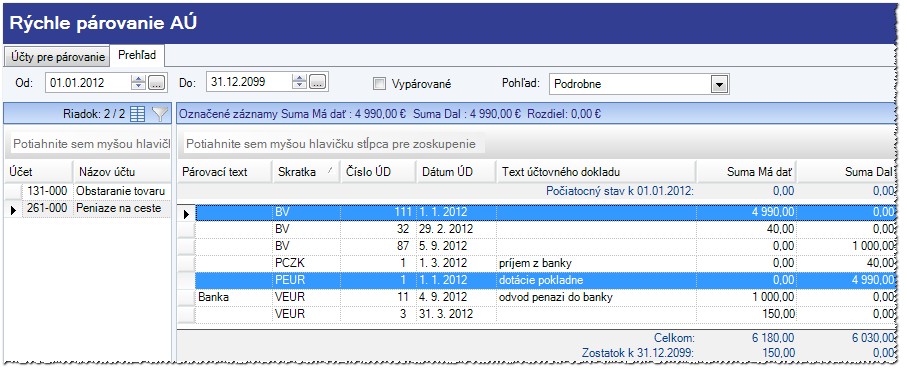907x373 pixels.
Task: Click the Číslo ÚD column header
Action: pyautogui.click(x=378, y=172)
